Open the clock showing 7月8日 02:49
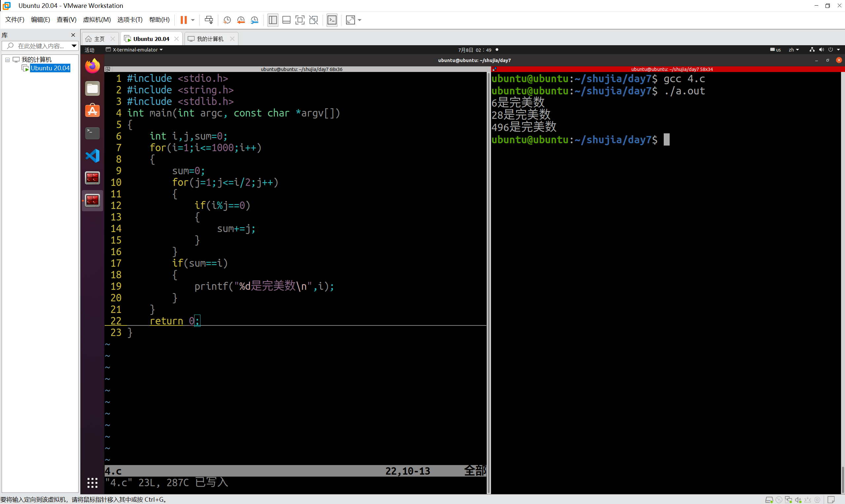 (475, 50)
